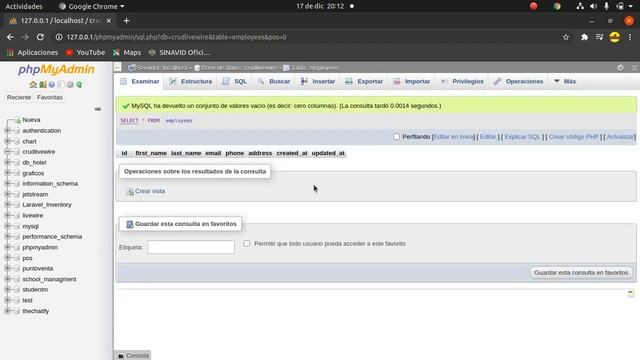Open page settings gear icon
The width and height of the screenshot is (640, 360).
620,68
